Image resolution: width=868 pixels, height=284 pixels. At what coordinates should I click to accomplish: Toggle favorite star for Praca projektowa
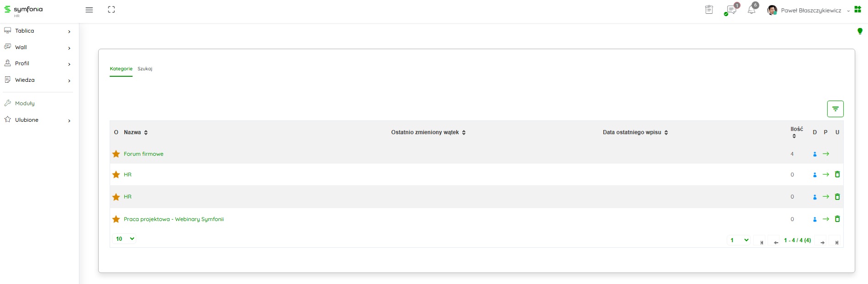tap(116, 219)
